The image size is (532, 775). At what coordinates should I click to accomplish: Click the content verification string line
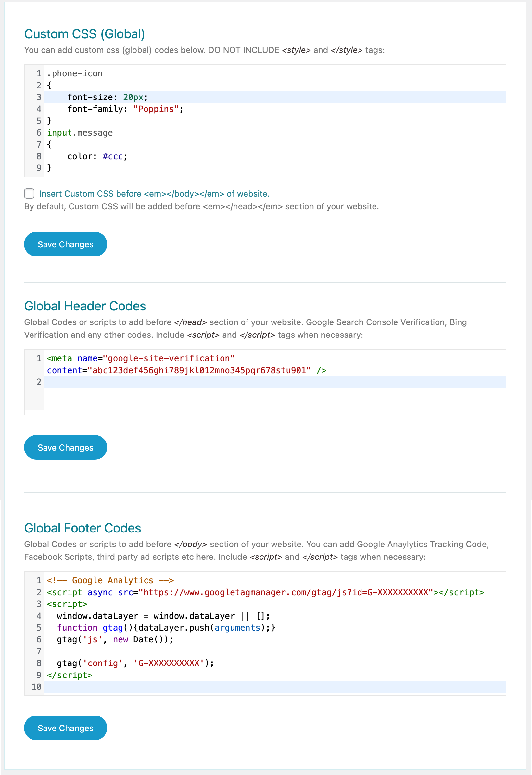(187, 370)
